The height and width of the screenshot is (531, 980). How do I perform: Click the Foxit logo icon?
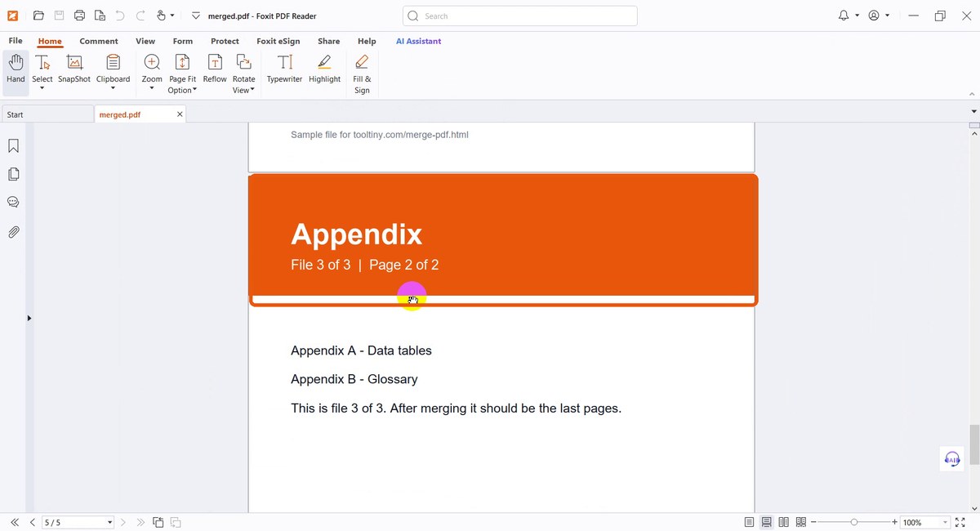click(13, 16)
